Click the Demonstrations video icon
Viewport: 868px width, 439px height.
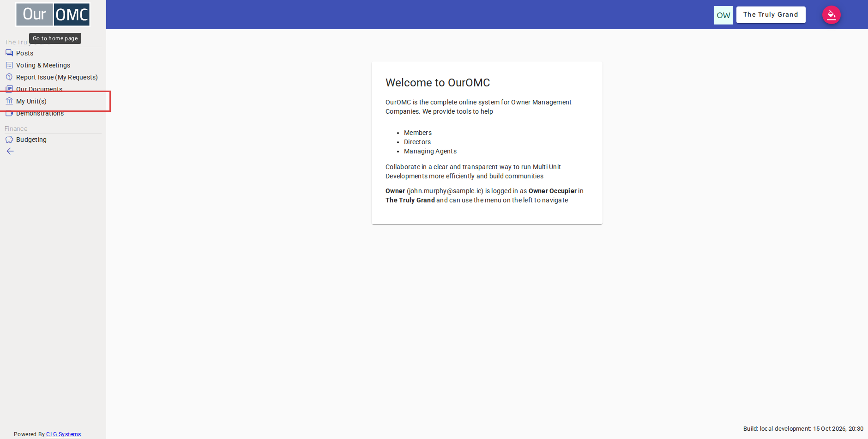tap(9, 113)
